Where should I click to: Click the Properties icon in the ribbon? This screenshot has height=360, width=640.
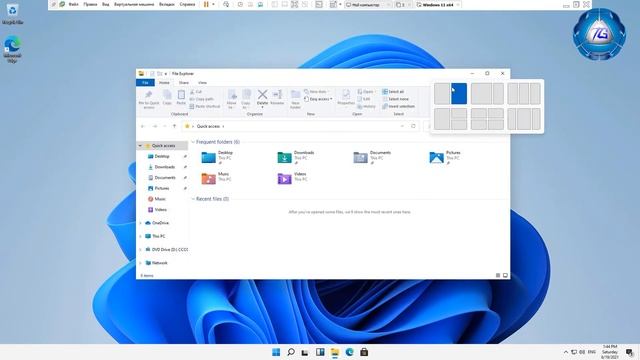click(346, 94)
